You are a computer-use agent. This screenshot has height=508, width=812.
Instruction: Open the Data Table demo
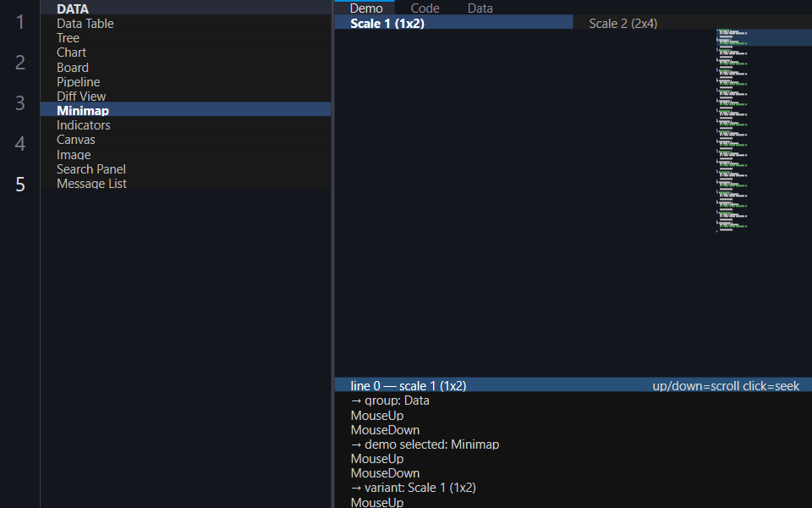tap(185, 24)
